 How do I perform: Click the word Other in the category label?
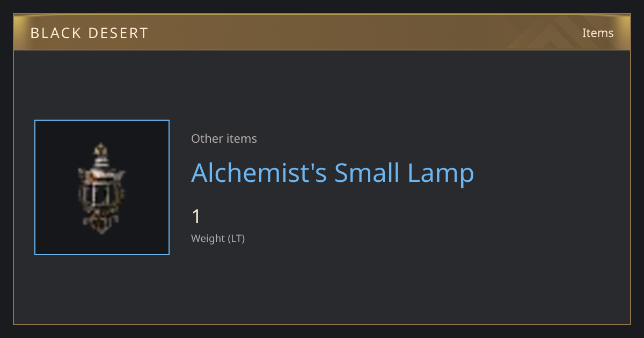(x=207, y=138)
